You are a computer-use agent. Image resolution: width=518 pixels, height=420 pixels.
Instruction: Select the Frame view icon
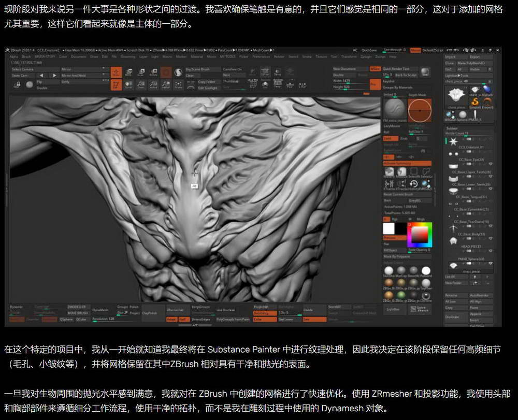(x=178, y=84)
